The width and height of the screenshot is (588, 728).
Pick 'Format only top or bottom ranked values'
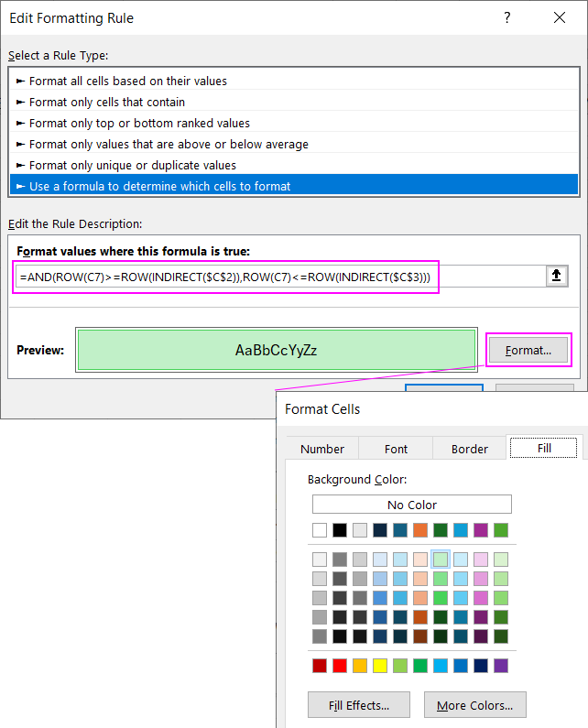[x=139, y=123]
